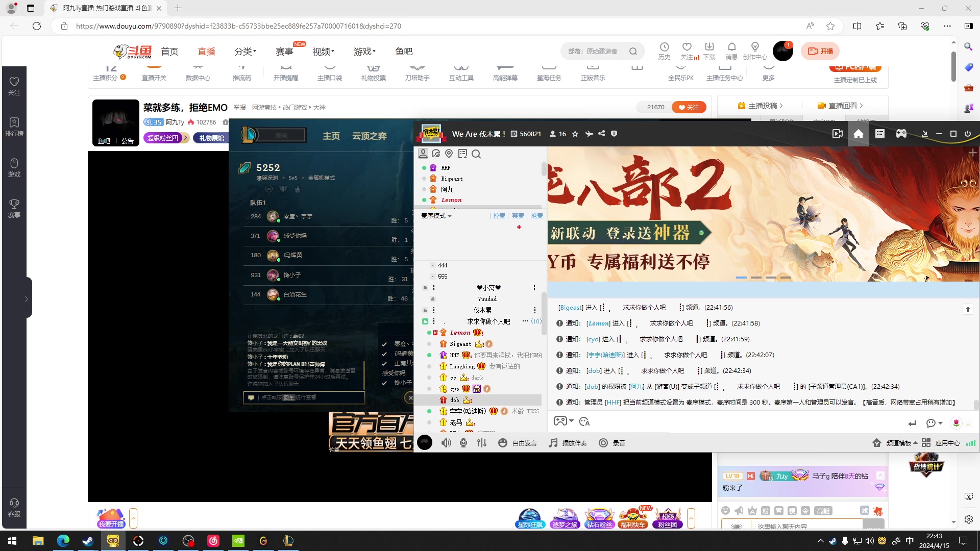Open the YY channel user list icon
Screen dimensions: 980x551
pyautogui.click(x=423, y=154)
